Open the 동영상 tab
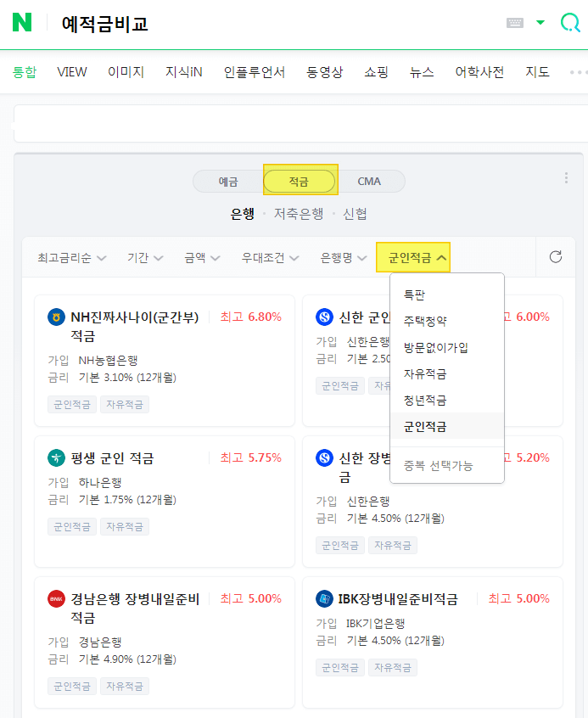The width and height of the screenshot is (588, 718). pyautogui.click(x=324, y=72)
